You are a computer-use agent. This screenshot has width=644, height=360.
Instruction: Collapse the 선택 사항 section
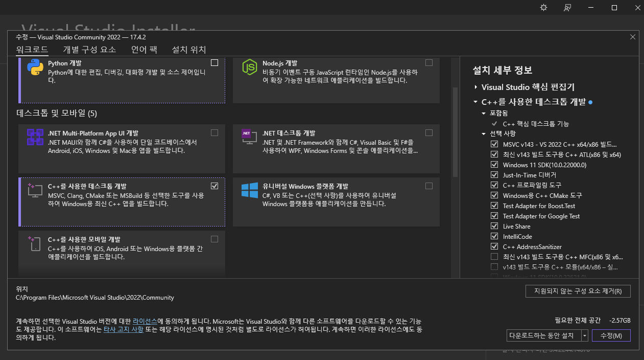(484, 134)
